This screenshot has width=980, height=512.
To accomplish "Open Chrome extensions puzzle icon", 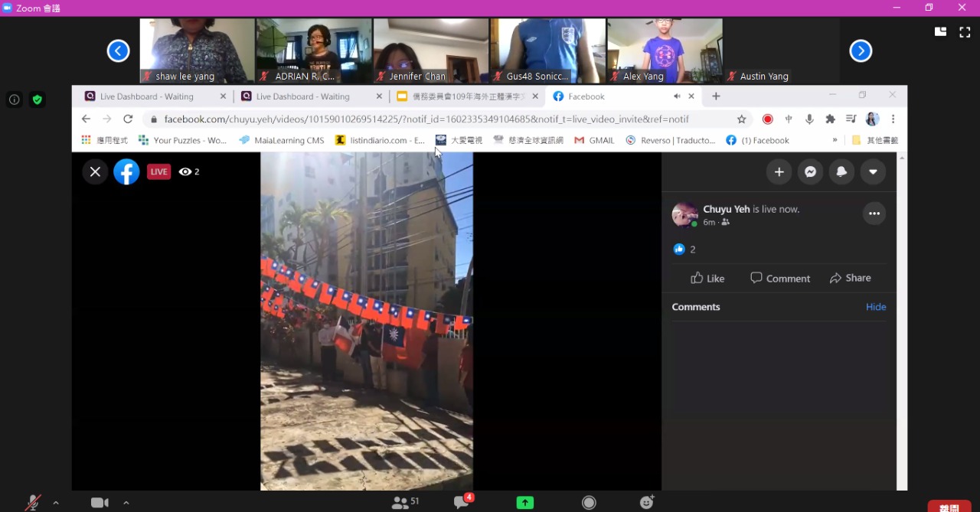I will click(x=831, y=119).
